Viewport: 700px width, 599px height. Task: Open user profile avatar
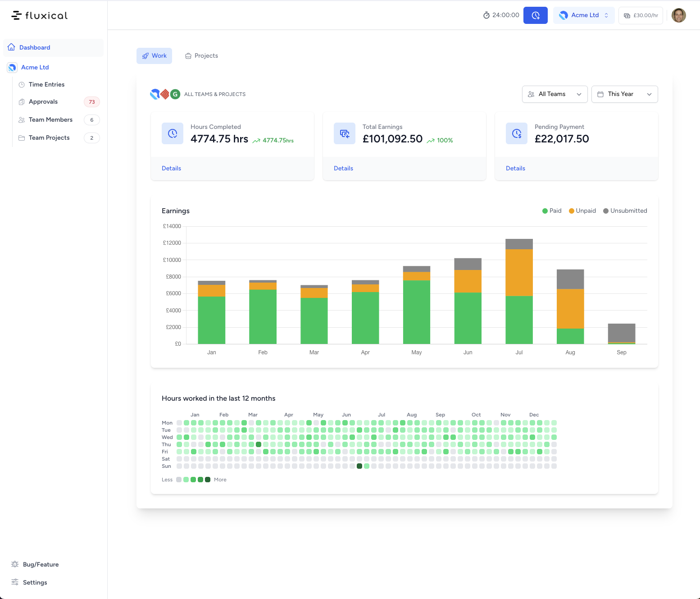point(678,15)
